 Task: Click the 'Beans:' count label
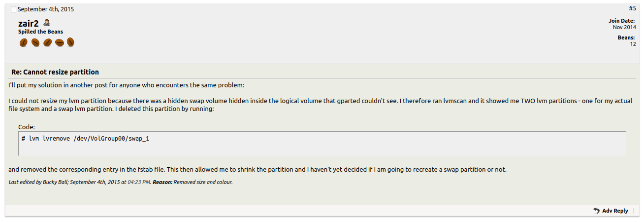coord(627,37)
